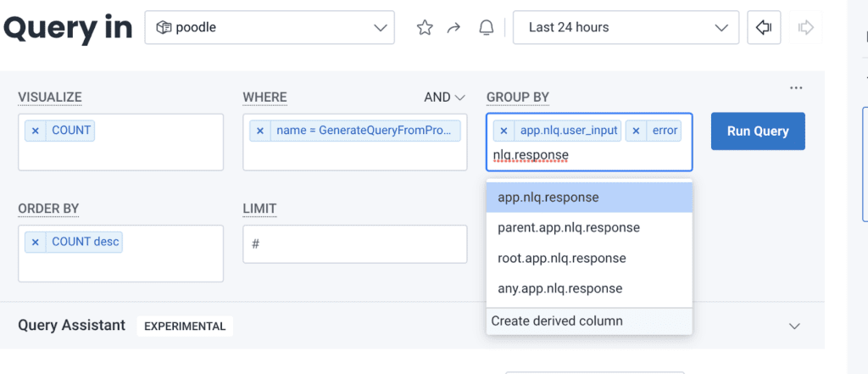The width and height of the screenshot is (868, 374).
Task: Remove the COUNT visualize chip
Action: tap(36, 131)
